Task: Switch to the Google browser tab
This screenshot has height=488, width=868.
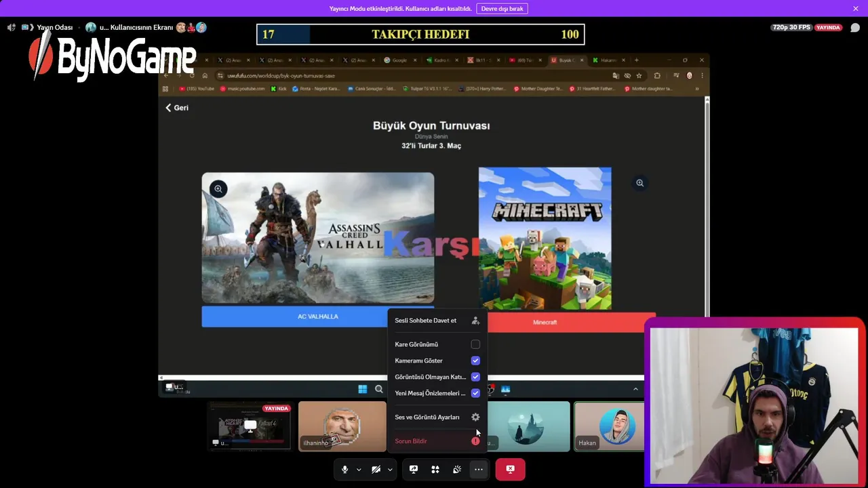Action: pos(400,60)
